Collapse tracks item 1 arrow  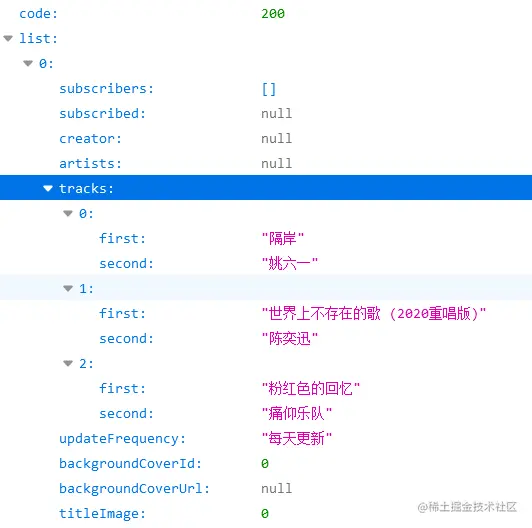pos(68,288)
